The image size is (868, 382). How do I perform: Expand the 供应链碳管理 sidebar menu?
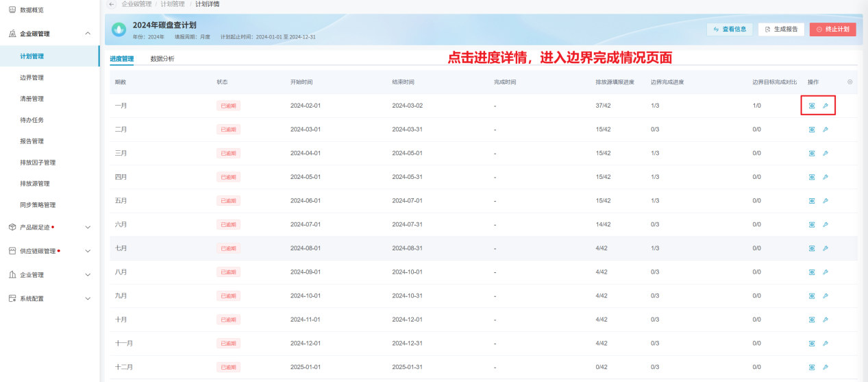pos(87,251)
